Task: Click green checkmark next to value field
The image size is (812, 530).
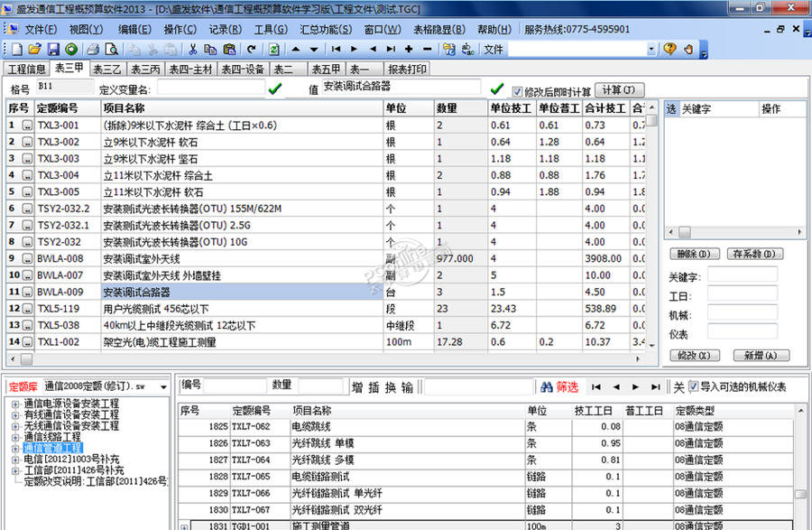Action: [497, 88]
